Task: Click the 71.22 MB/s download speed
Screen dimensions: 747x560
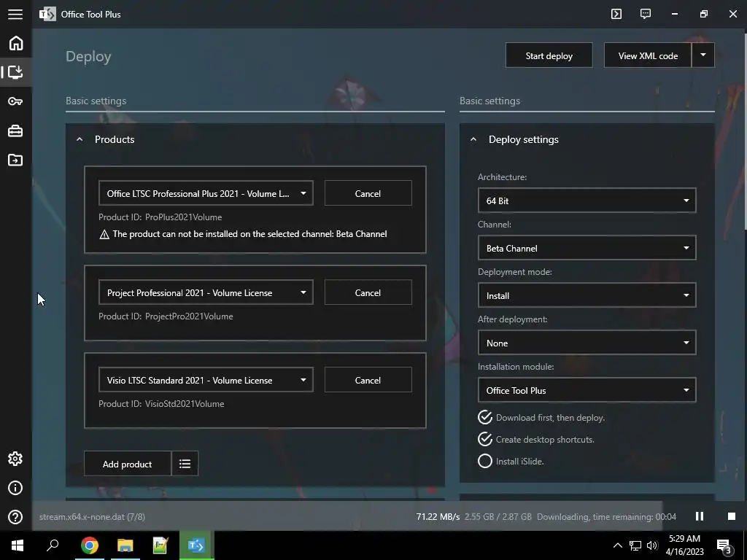Action: 438,517
